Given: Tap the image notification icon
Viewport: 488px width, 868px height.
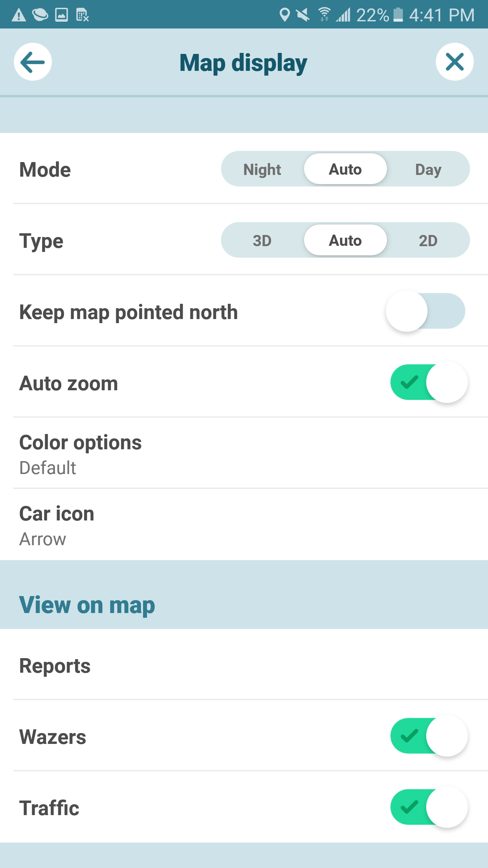Looking at the screenshot, I should (x=61, y=15).
